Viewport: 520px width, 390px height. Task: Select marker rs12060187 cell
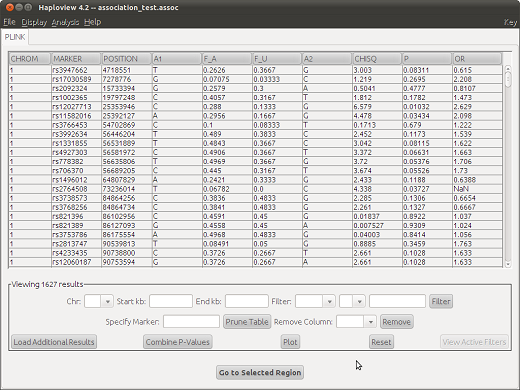pos(76,262)
